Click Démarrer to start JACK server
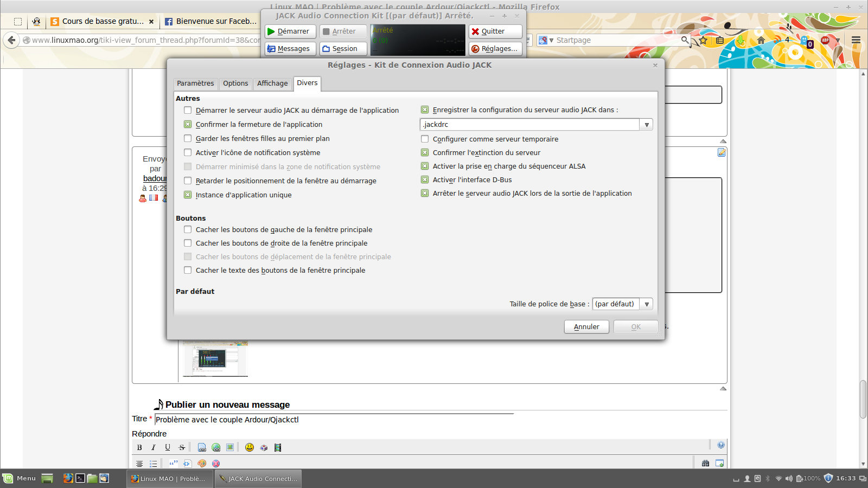Screen dimensions: 868x488 290,31
